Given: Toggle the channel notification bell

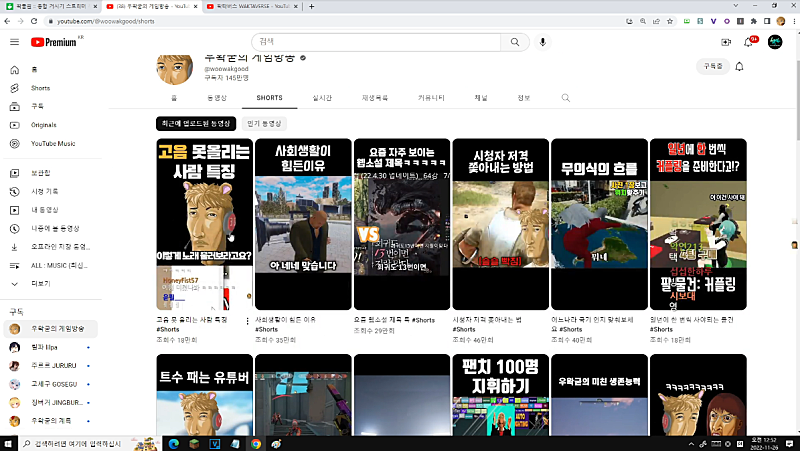Looking at the screenshot, I should (739, 66).
